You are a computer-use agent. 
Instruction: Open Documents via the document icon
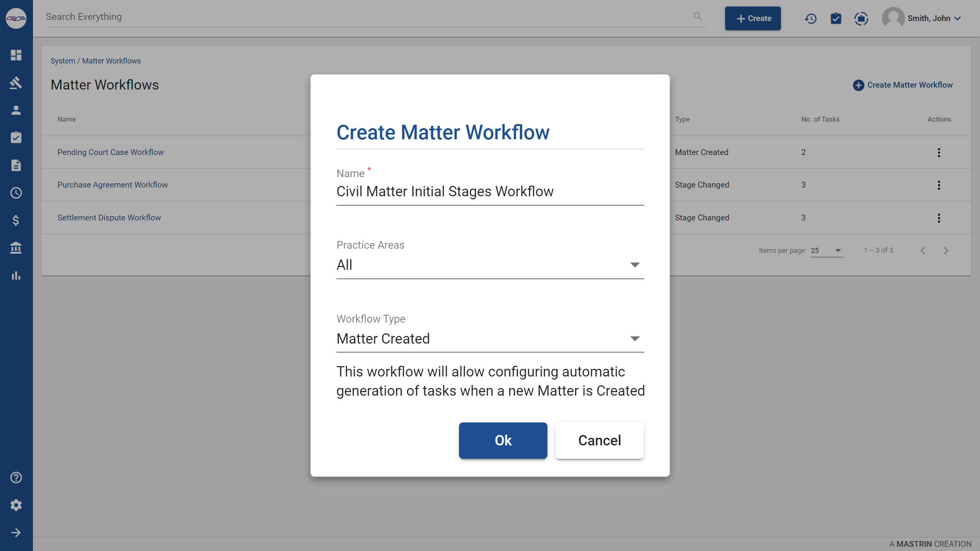click(16, 165)
